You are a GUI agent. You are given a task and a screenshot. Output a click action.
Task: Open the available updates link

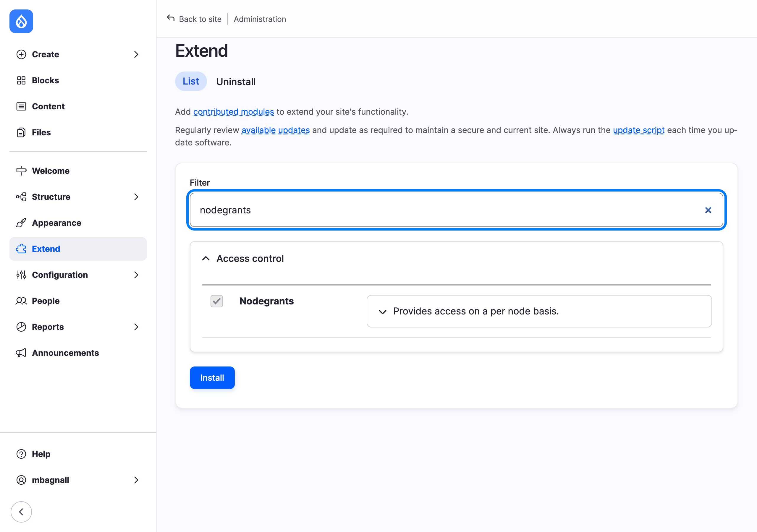click(x=276, y=130)
